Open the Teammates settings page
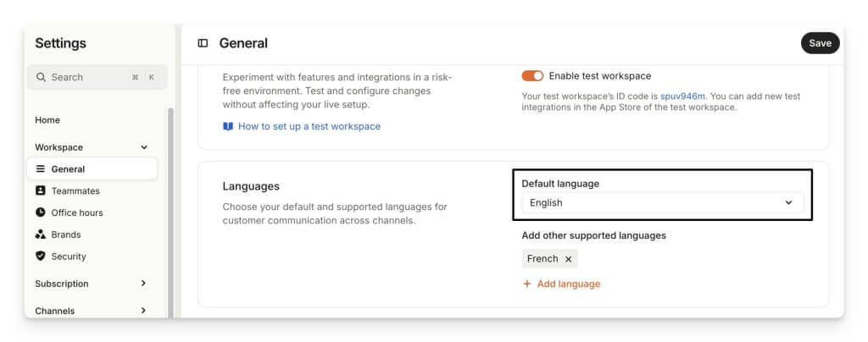Screen dimensions: 868x342 click(x=75, y=191)
